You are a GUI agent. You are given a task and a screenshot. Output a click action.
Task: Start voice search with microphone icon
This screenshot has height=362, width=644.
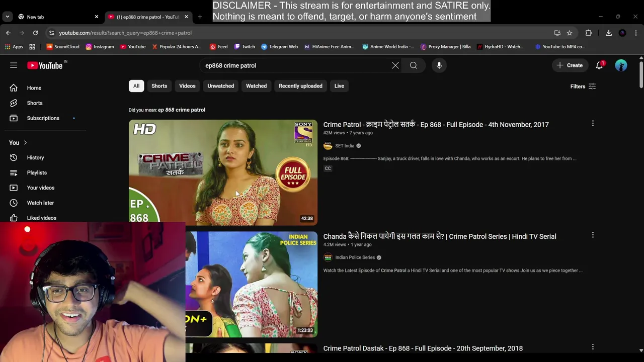point(439,65)
